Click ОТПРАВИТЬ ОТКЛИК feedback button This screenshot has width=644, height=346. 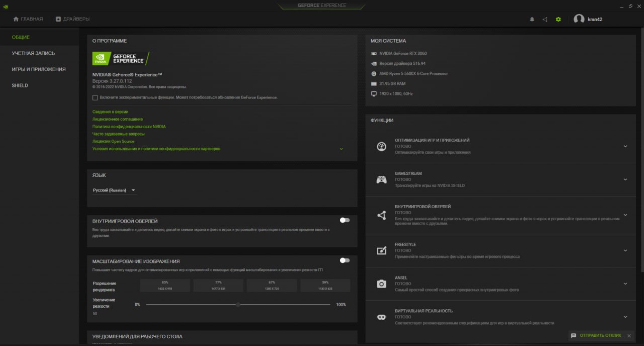click(600, 336)
